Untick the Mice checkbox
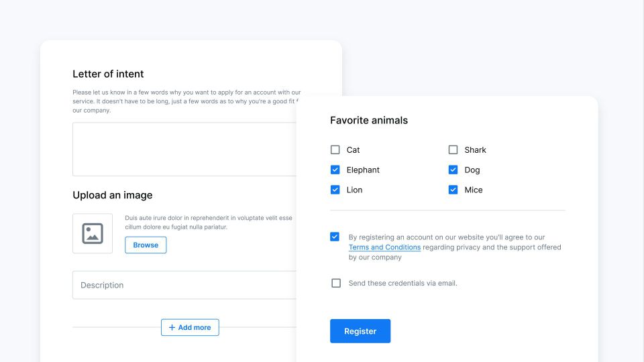This screenshot has height=362, width=644. pos(453,190)
